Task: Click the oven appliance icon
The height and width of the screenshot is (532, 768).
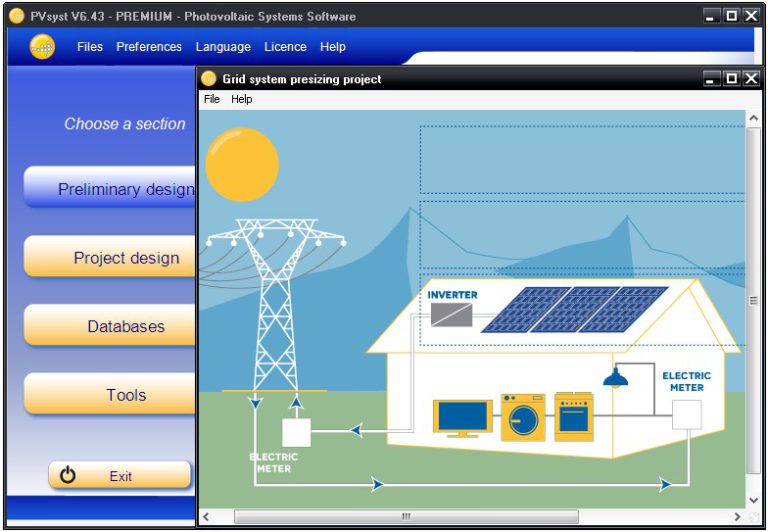Action: [x=573, y=415]
